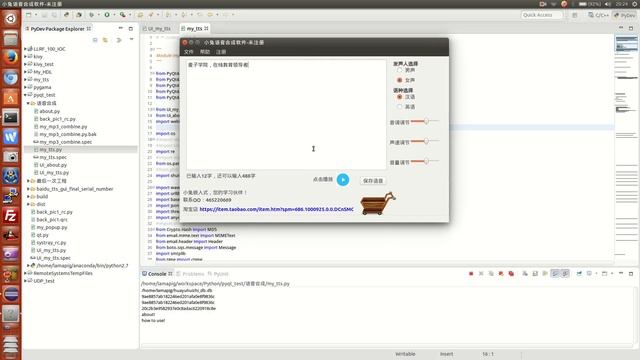Image resolution: width=640 pixels, height=360 pixels.
Task: Click Link with Editor icon in Package Explorer
Action: 105,40
